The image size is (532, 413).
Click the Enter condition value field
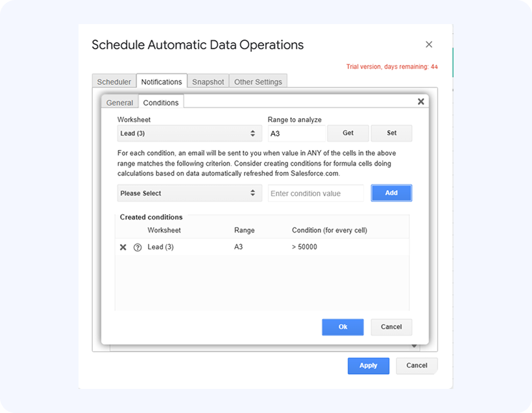[317, 193]
